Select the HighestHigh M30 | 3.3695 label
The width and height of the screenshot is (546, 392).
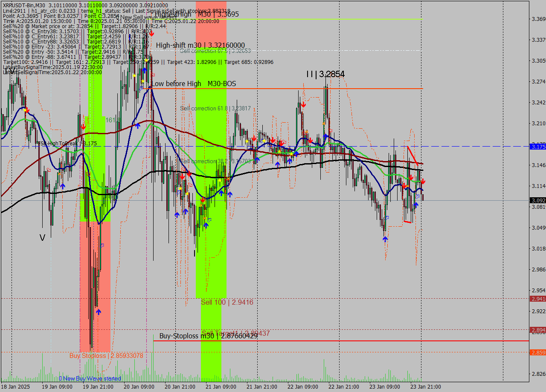(197, 14)
